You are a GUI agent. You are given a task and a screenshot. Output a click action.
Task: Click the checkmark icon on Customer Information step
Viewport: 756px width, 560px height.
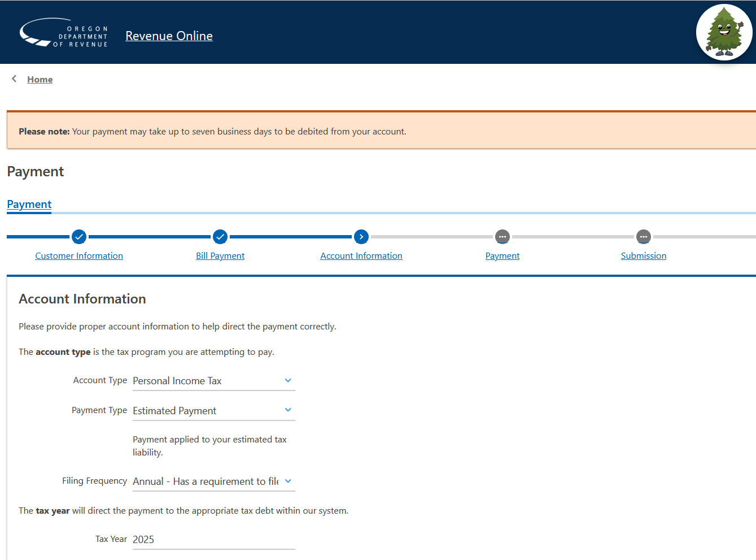click(79, 237)
